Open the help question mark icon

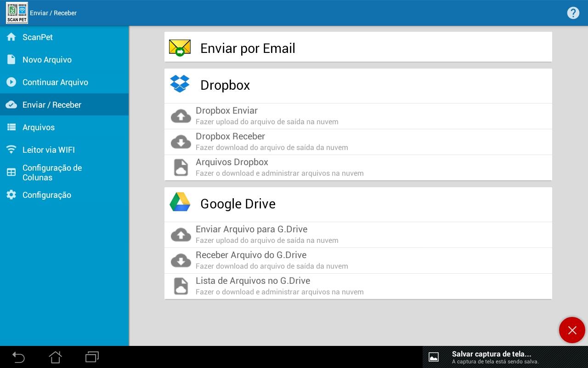pyautogui.click(x=573, y=13)
